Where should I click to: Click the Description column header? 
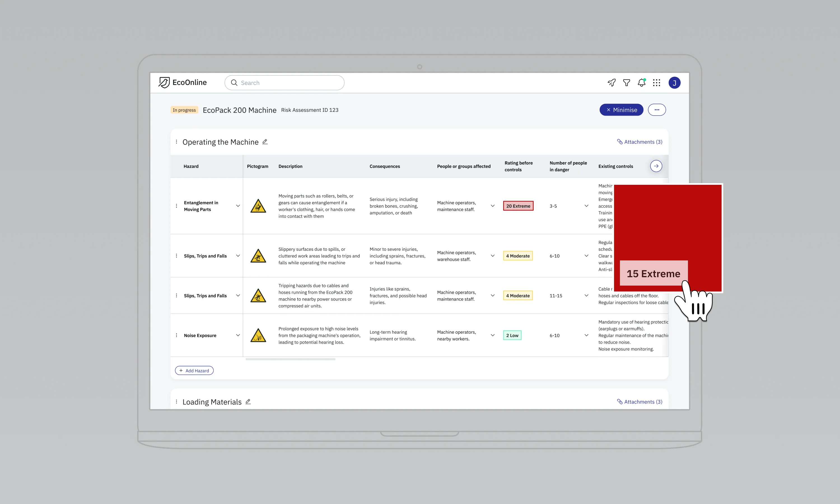pos(290,166)
